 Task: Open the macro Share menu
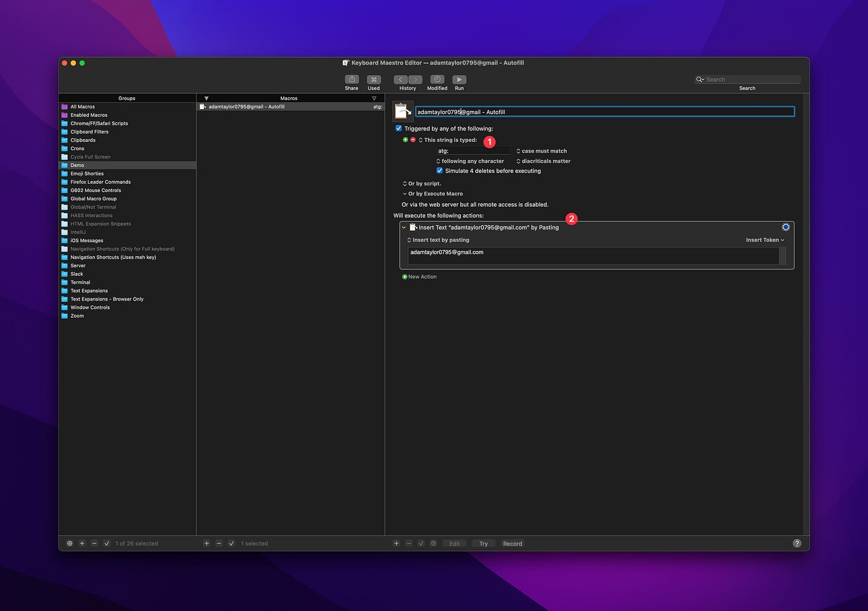point(352,79)
